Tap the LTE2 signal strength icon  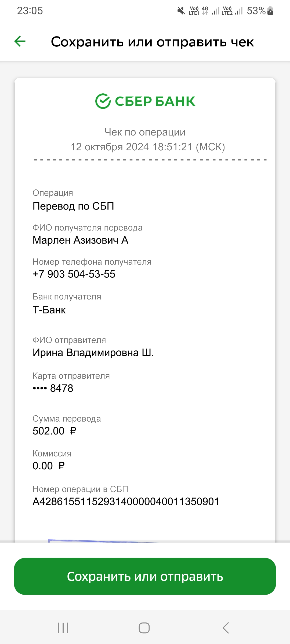(x=232, y=11)
